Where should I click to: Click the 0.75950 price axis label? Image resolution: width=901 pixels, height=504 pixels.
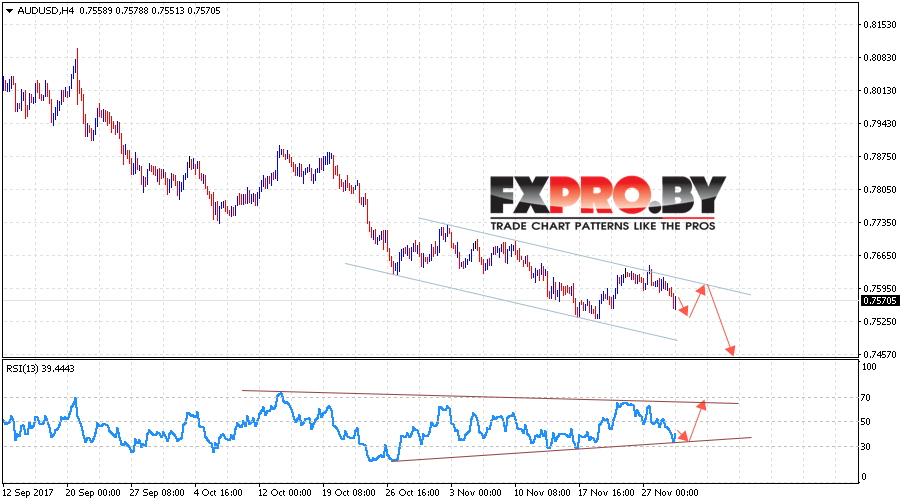(880, 288)
